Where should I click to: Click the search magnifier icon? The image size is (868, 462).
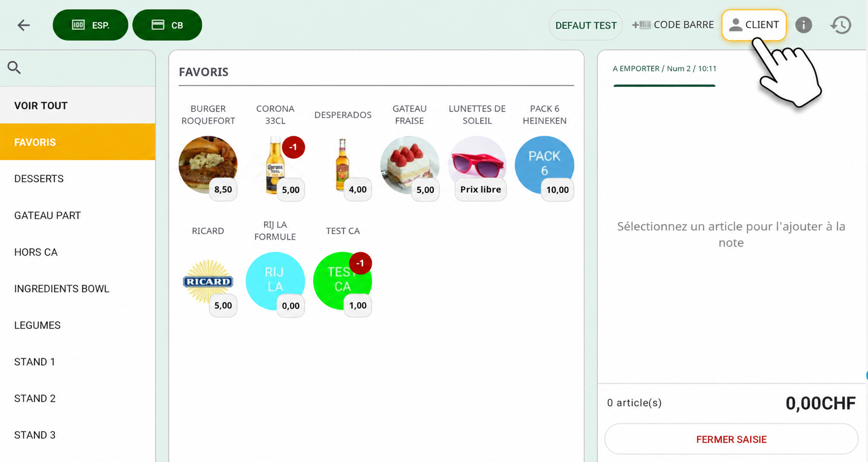pyautogui.click(x=14, y=67)
